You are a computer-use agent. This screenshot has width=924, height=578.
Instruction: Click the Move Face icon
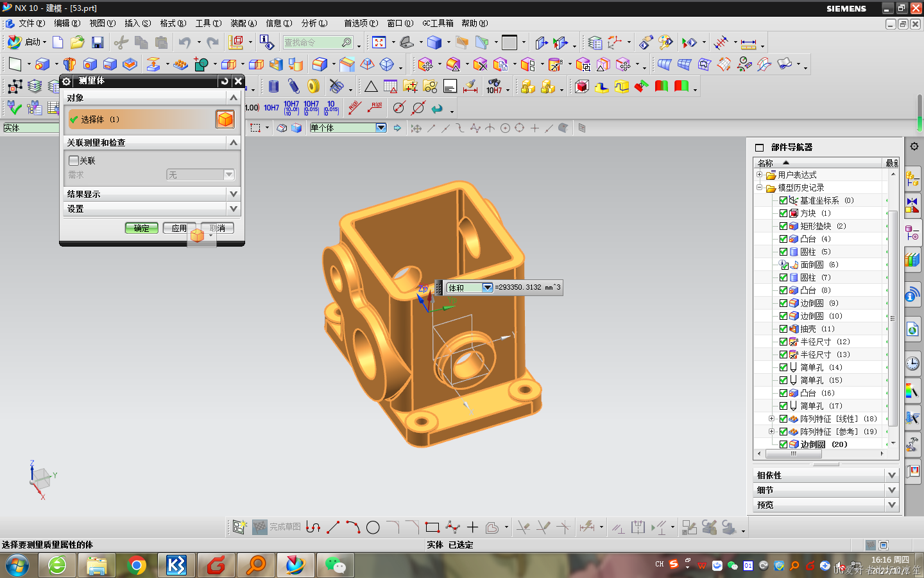[x=425, y=64]
